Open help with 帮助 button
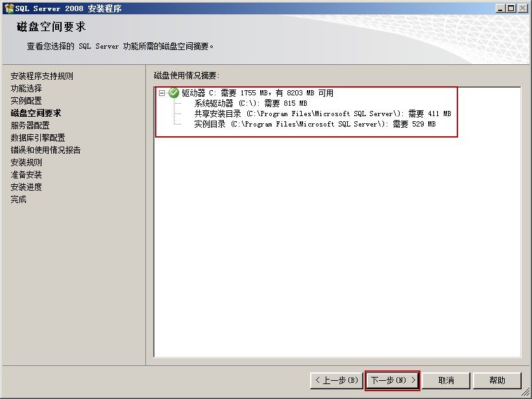The image size is (532, 399). (497, 380)
